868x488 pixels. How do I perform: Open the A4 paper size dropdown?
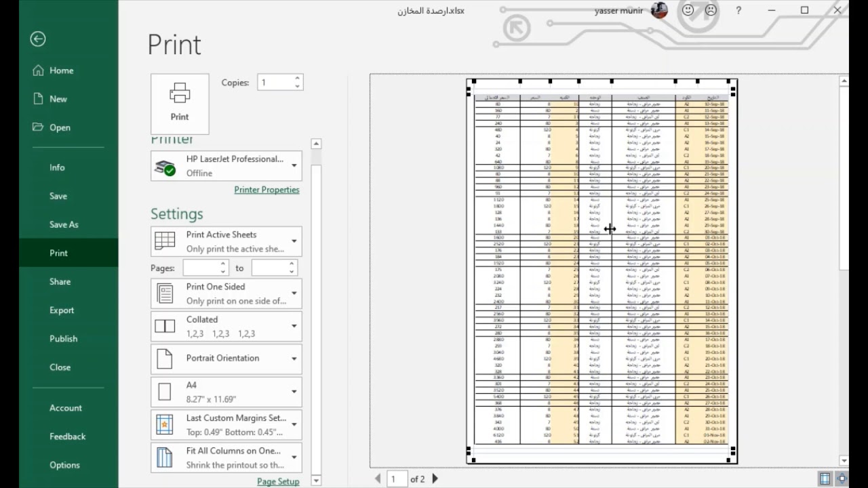click(x=226, y=392)
